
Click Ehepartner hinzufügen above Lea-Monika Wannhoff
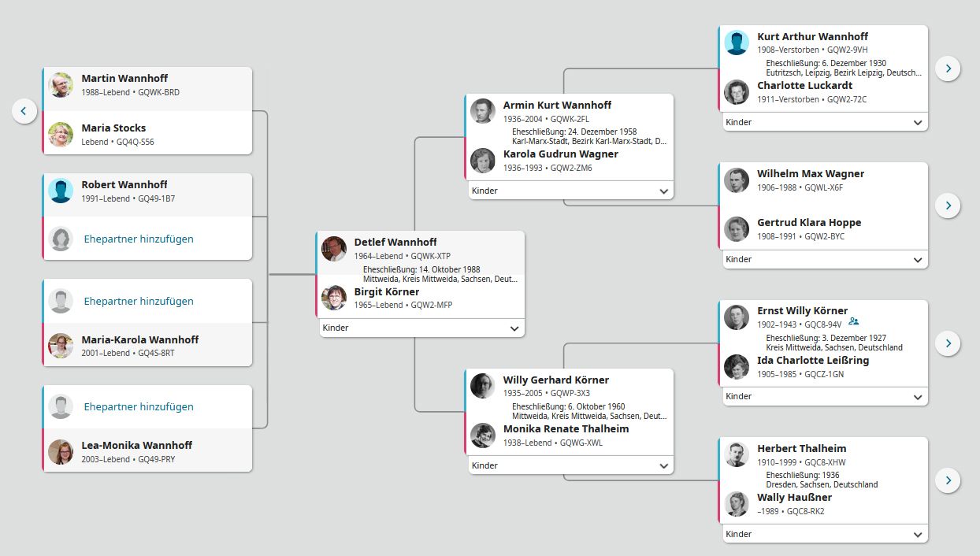click(139, 406)
